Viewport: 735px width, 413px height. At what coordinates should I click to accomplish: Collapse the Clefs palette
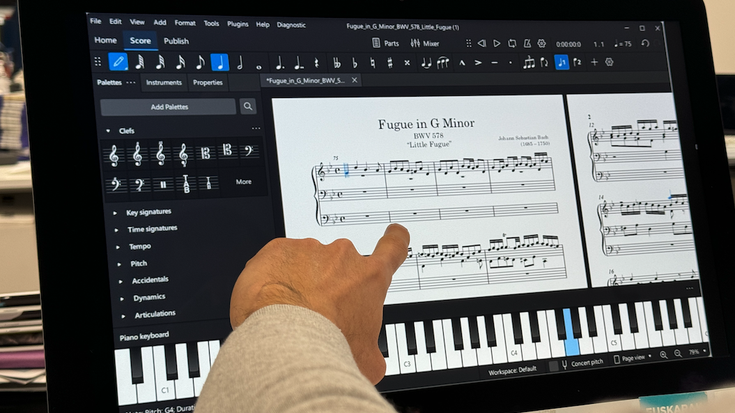pos(108,131)
